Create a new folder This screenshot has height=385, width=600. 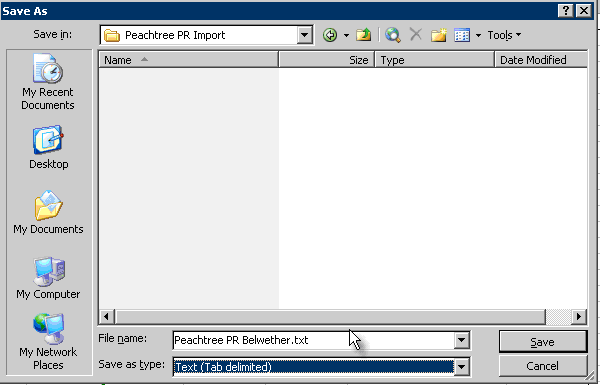pos(439,35)
